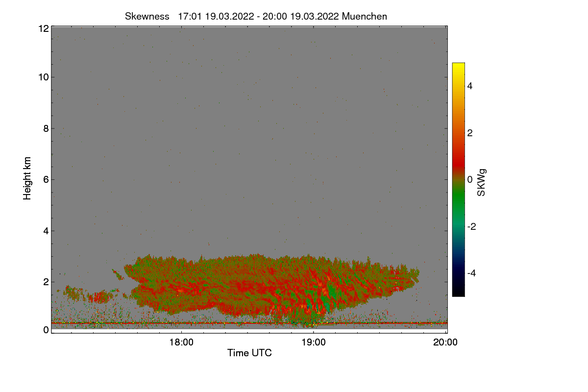
Task: Click the height tick label 10
Action: [x=43, y=77]
